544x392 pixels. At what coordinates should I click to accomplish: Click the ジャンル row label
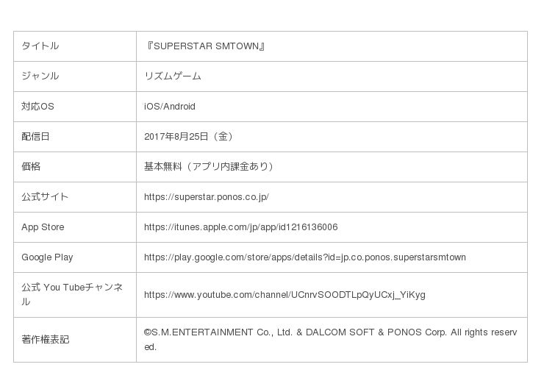[x=40, y=76]
